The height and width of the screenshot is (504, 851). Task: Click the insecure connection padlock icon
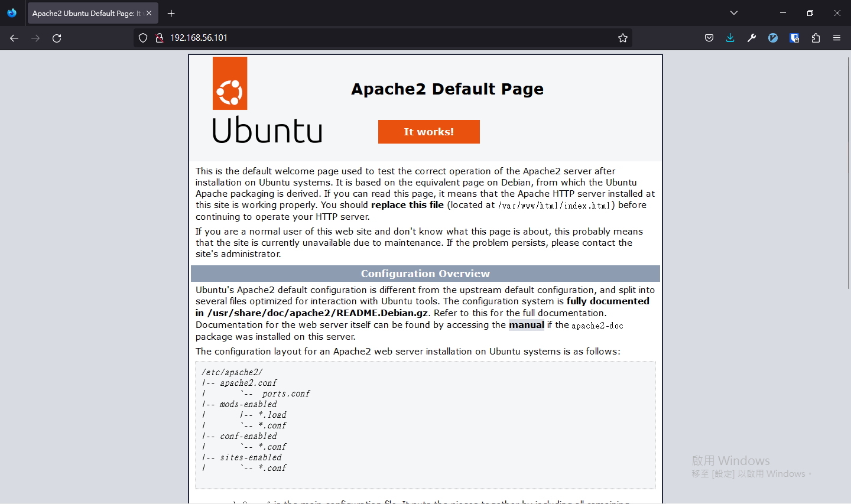pyautogui.click(x=159, y=38)
